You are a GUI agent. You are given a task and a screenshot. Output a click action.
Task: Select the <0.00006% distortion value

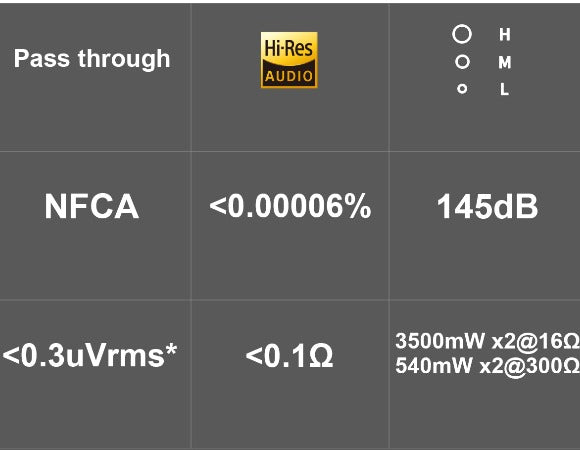click(290, 206)
